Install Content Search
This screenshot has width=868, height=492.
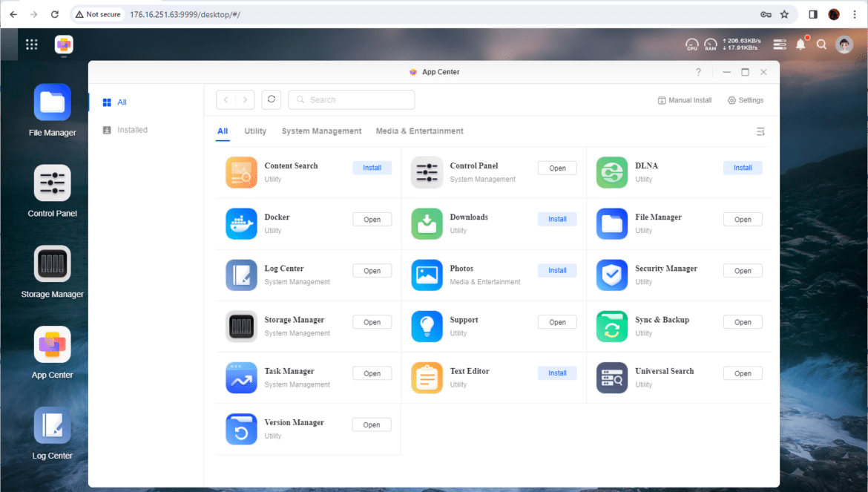pos(372,168)
